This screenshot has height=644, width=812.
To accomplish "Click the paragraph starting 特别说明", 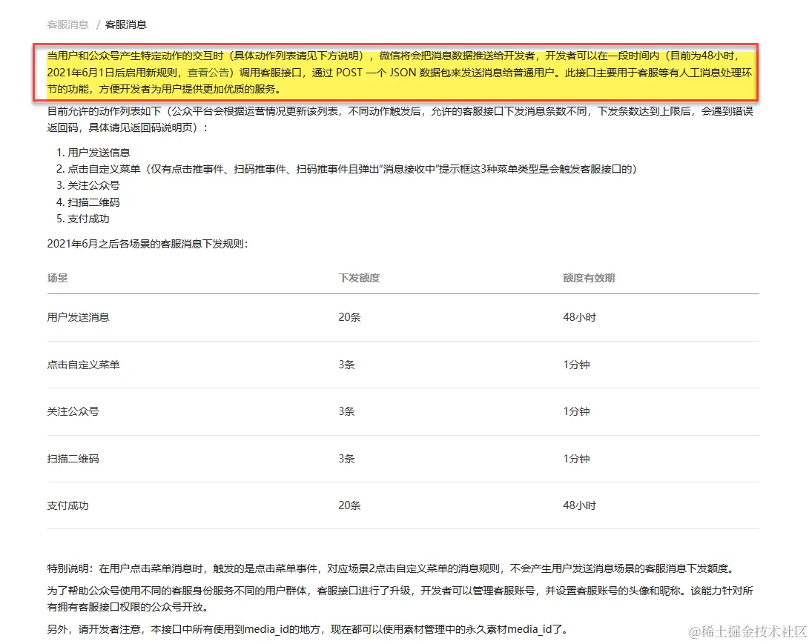I will [x=391, y=568].
